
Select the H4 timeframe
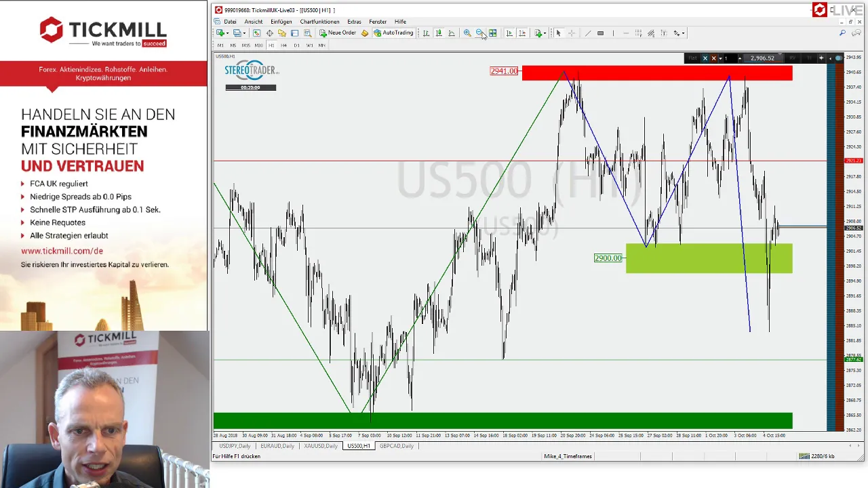point(283,45)
